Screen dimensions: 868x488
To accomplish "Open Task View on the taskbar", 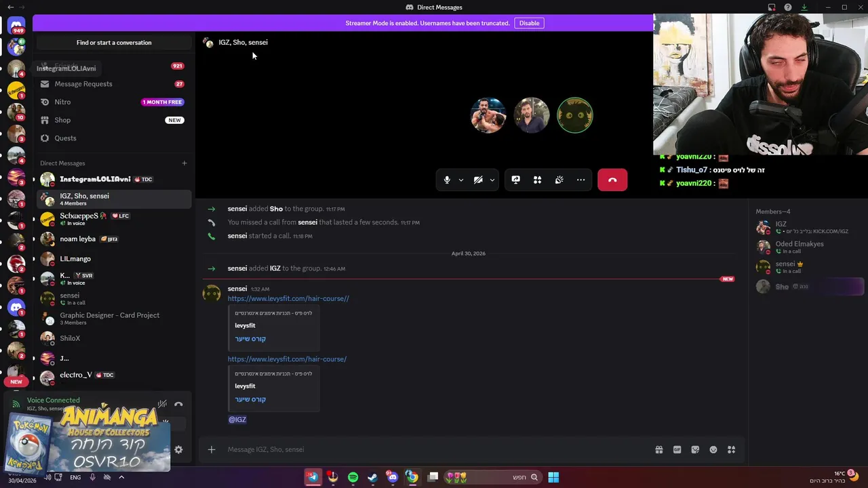I will 433,477.
